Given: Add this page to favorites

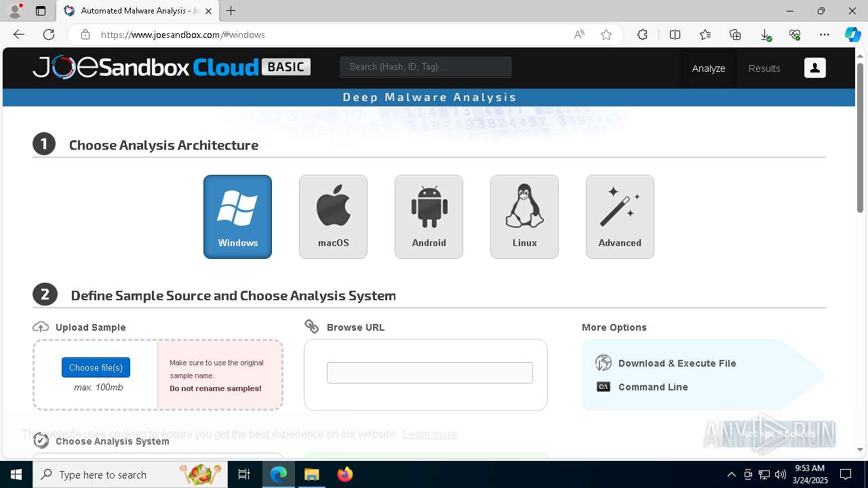Looking at the screenshot, I should coord(606,35).
